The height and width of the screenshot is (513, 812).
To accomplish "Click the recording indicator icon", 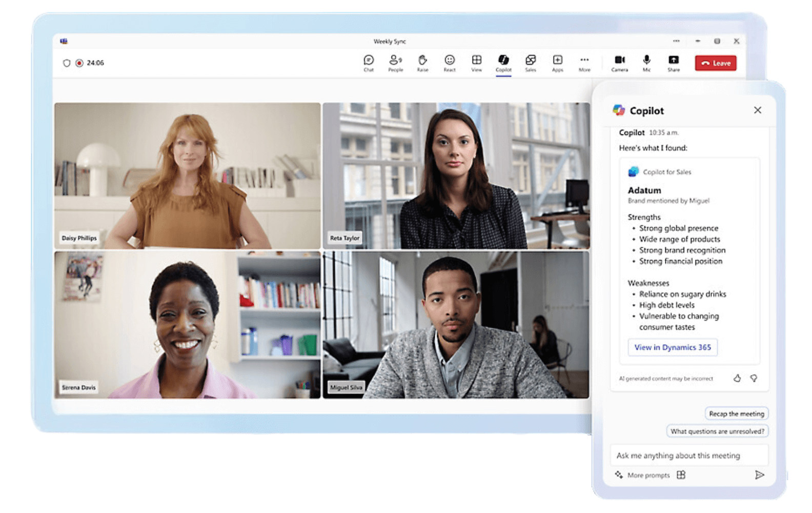I will (79, 63).
